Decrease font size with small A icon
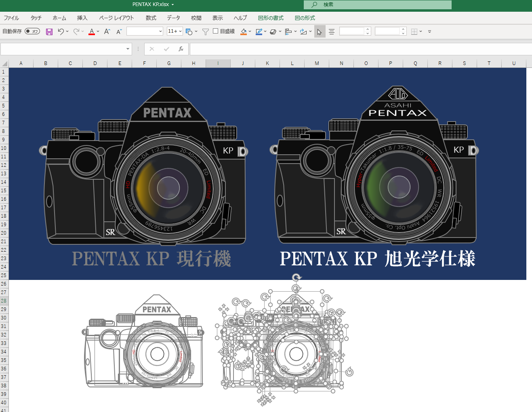 (119, 32)
